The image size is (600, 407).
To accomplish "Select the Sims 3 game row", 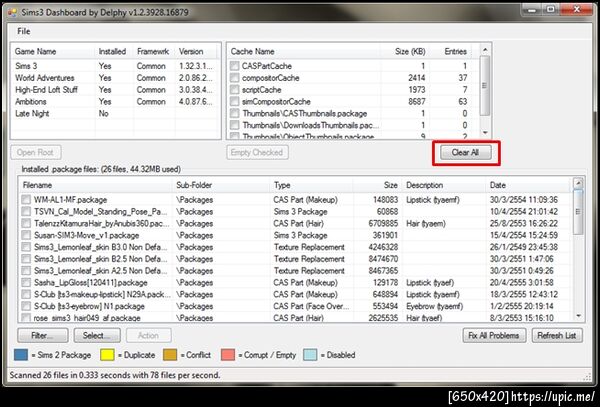I will coord(115,66).
